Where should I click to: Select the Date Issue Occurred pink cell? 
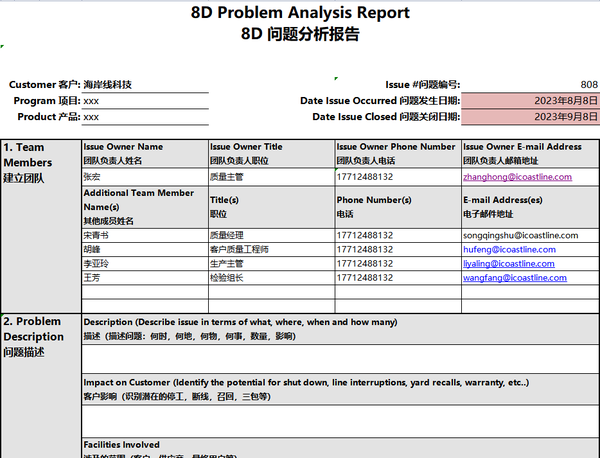click(x=530, y=101)
